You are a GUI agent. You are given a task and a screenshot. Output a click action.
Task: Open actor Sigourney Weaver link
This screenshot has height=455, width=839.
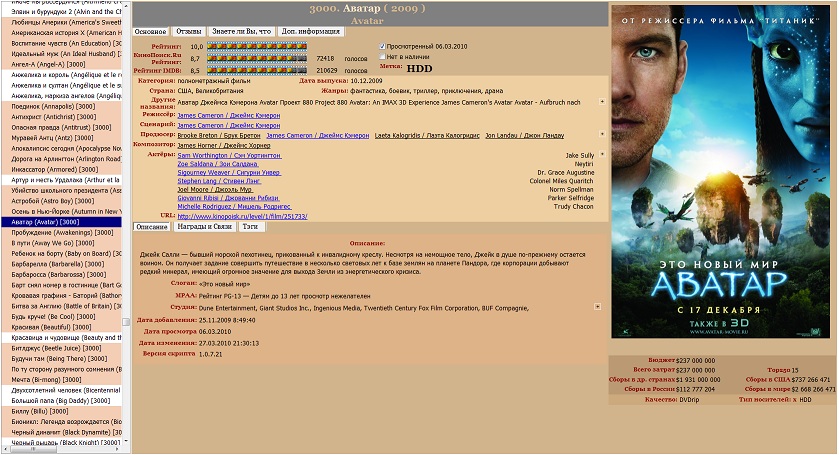(x=229, y=172)
